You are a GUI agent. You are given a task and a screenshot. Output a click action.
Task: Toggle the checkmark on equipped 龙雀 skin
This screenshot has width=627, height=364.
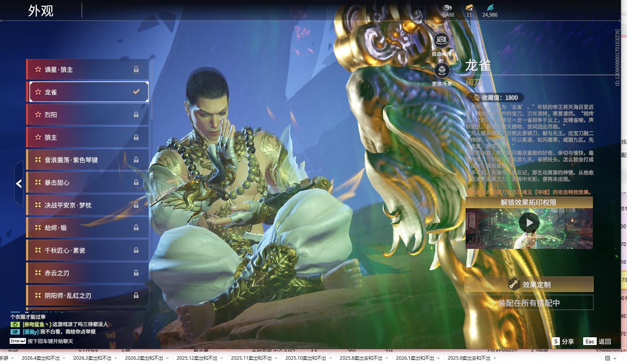click(x=136, y=92)
